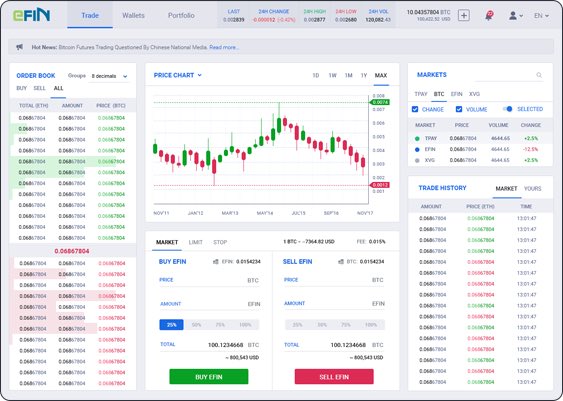Sort markets by CHANGE column header
This screenshot has width=563, height=401.
(x=531, y=125)
